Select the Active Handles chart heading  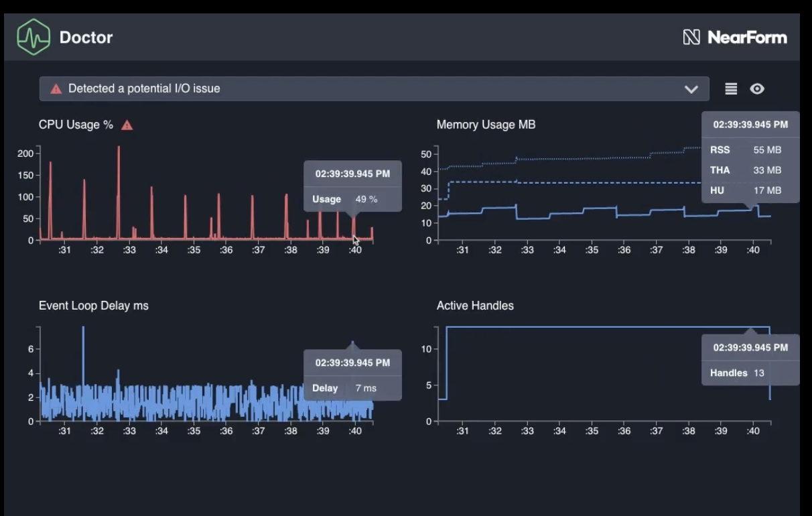point(475,306)
